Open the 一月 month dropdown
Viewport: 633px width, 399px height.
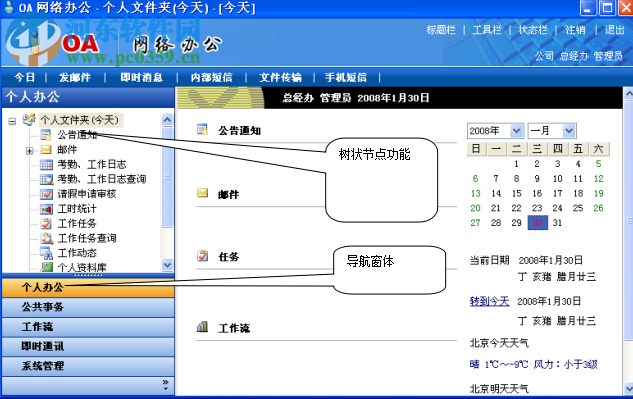point(568,130)
